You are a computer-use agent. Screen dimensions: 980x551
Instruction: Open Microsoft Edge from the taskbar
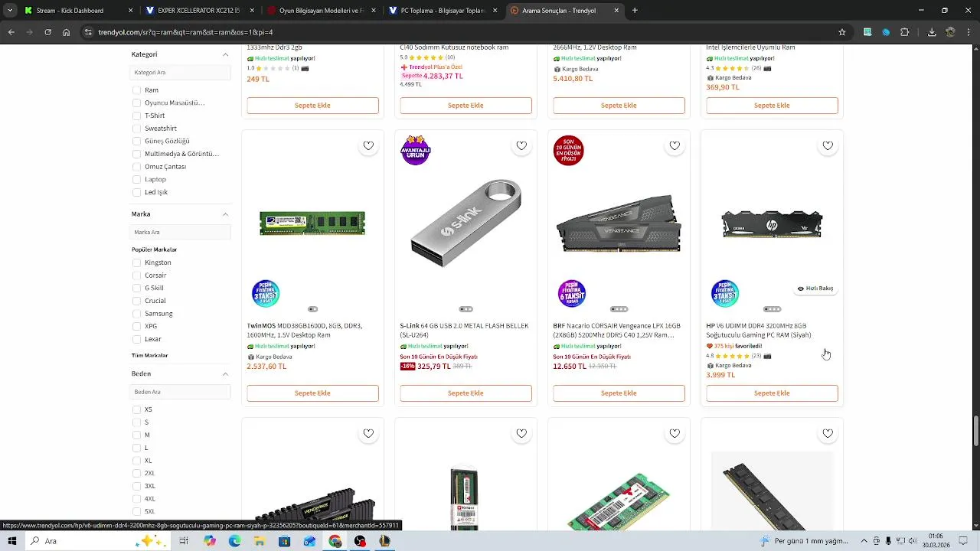tap(234, 541)
